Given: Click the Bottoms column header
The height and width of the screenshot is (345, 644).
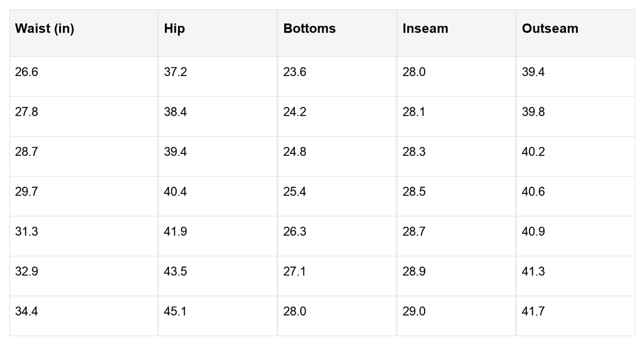Looking at the screenshot, I should click(x=309, y=29).
